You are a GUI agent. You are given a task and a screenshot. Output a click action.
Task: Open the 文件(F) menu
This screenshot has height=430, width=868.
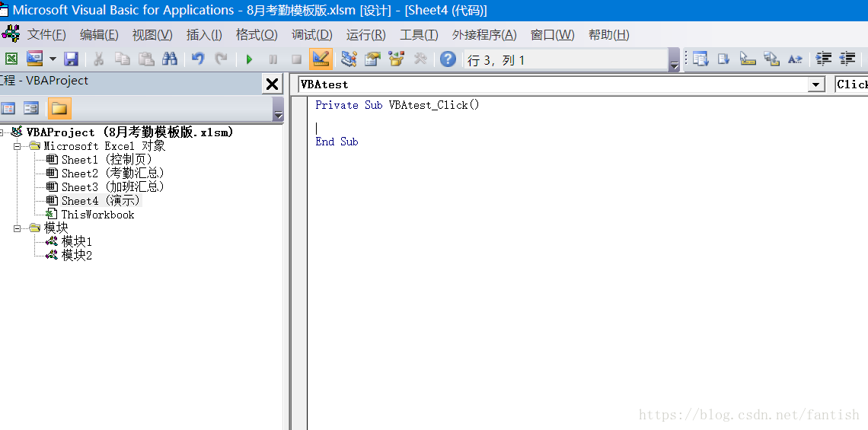[46, 35]
